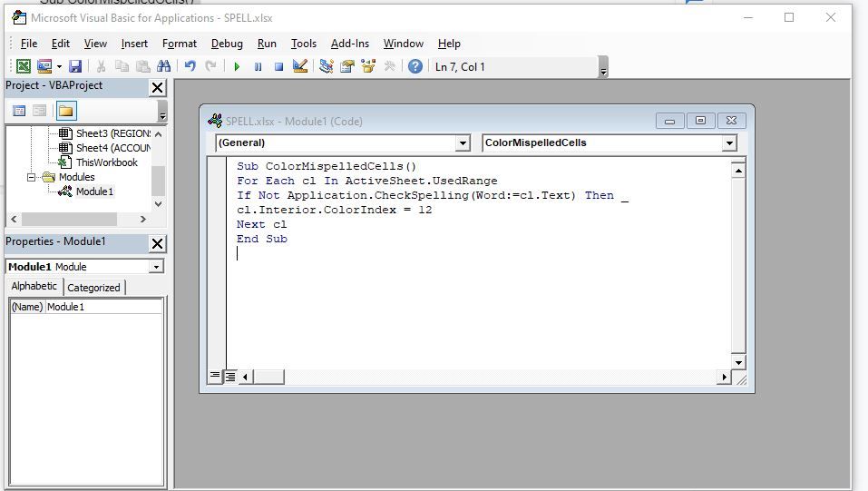Screen dimensions: 868x491
Task: Click the Reset stop icon
Action: (x=279, y=67)
